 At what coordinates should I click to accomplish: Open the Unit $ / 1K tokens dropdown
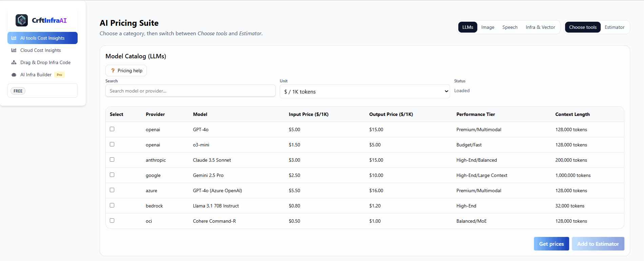[365, 92]
